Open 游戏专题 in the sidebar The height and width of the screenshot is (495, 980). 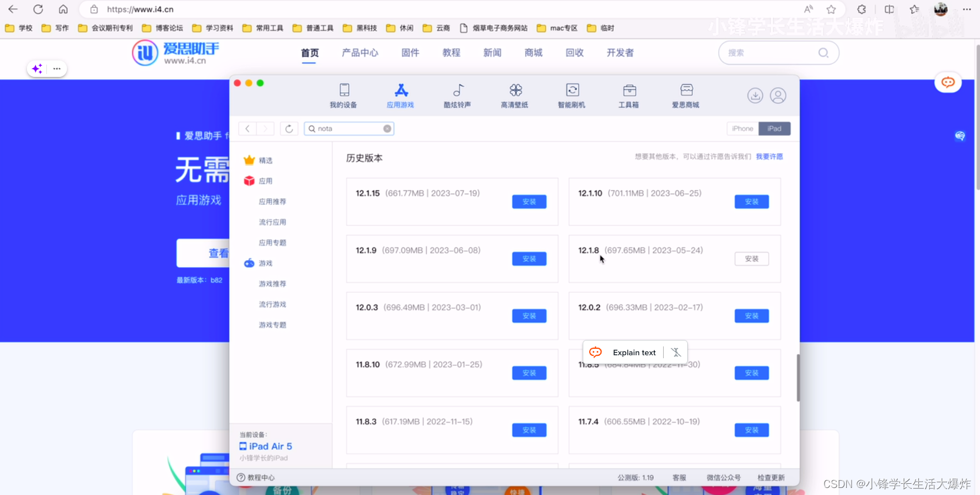[272, 325]
